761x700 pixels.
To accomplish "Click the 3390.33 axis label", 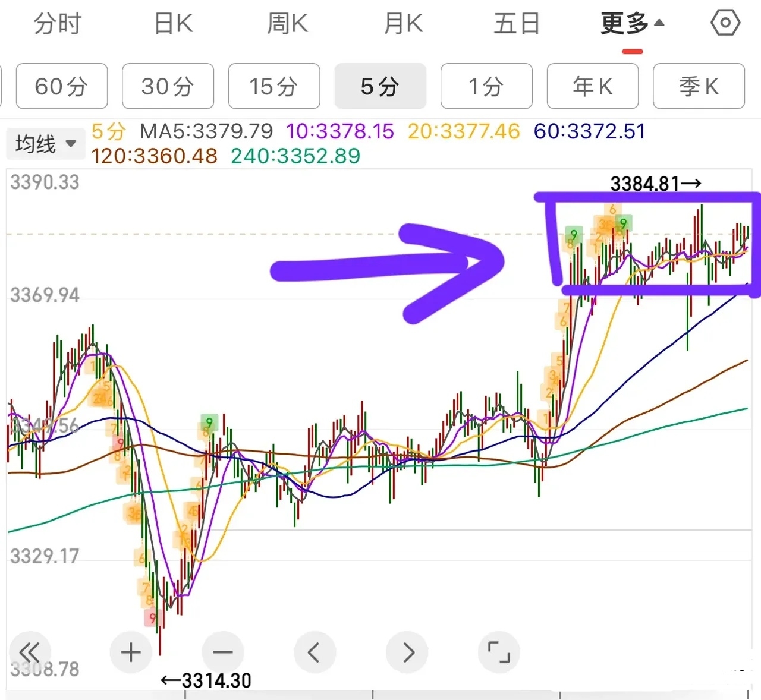I will 45,182.
